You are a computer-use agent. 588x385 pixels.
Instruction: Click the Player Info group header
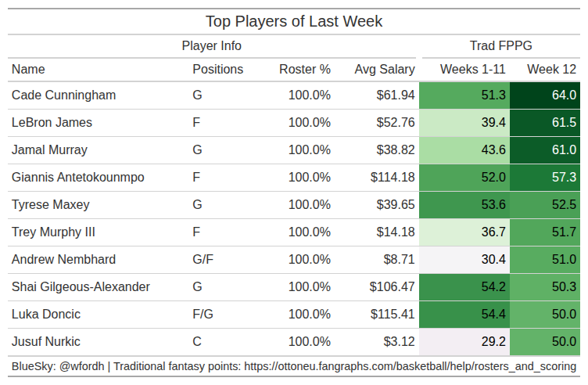point(211,46)
